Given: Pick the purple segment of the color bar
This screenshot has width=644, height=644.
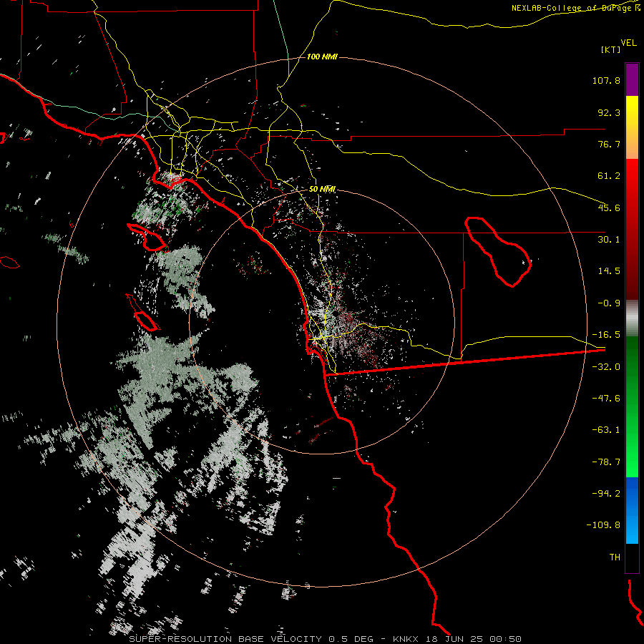Looking at the screenshot, I should [632, 79].
